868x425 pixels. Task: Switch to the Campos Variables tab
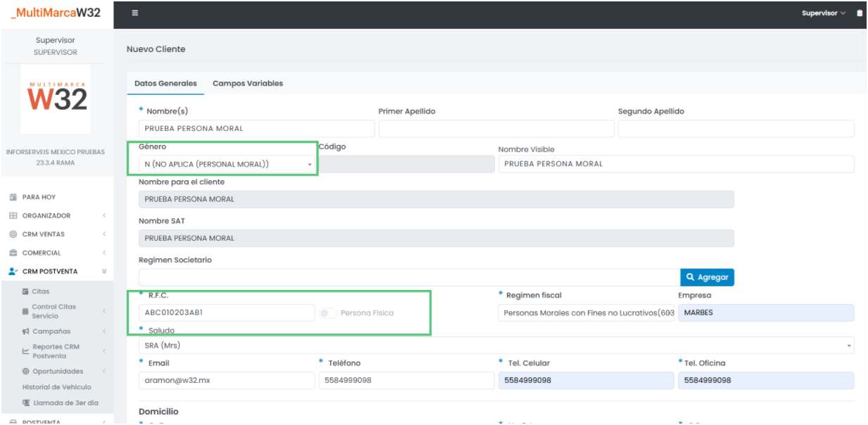point(248,83)
